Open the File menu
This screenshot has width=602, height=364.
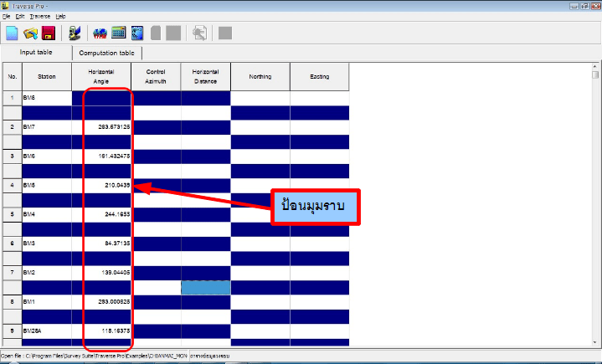click(x=6, y=17)
